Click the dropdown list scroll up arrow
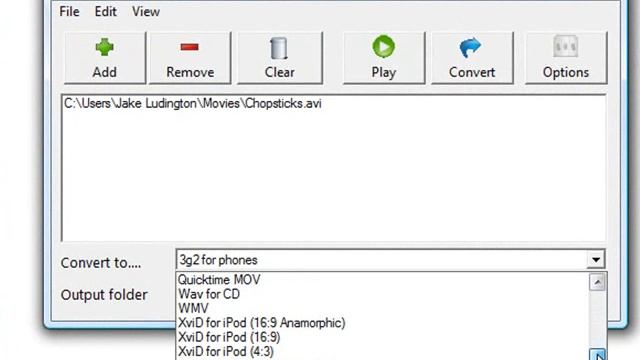This screenshot has width=640, height=360. (598, 282)
